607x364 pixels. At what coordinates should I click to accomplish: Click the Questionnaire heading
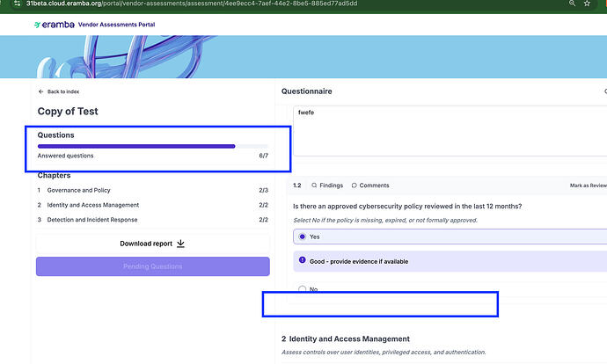307,91
